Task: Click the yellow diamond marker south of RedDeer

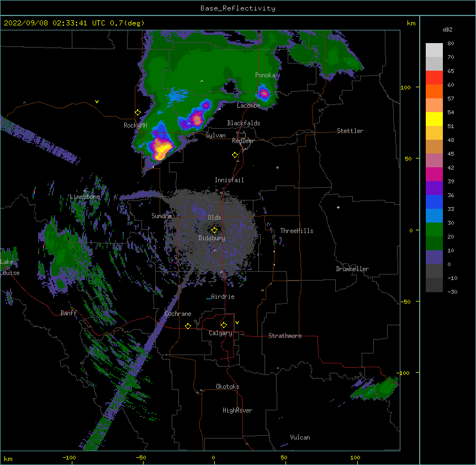Action: pos(235,155)
